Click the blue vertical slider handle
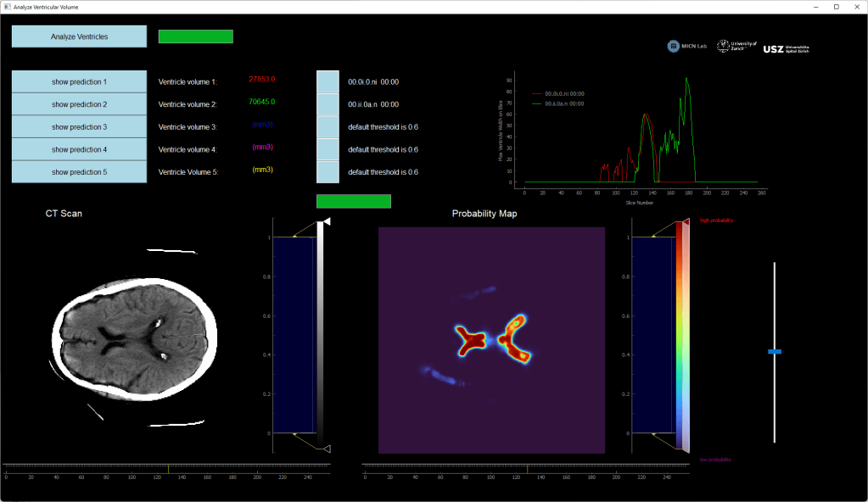 click(774, 351)
